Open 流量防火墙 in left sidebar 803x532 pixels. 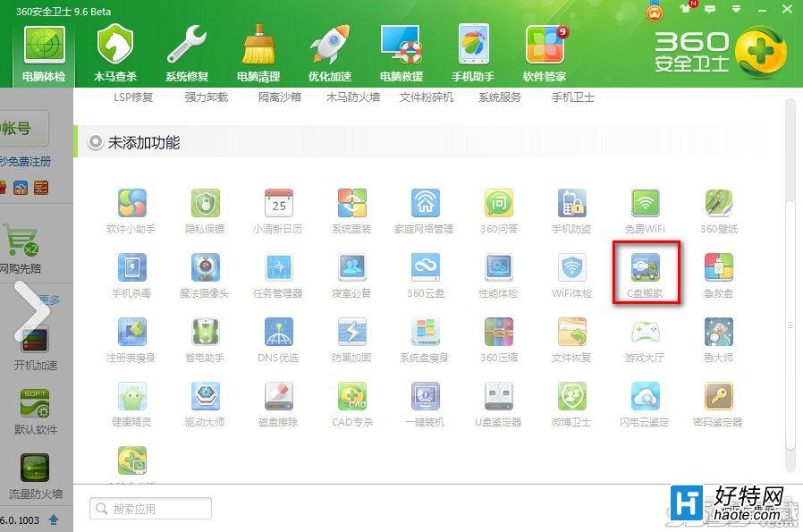(x=36, y=477)
